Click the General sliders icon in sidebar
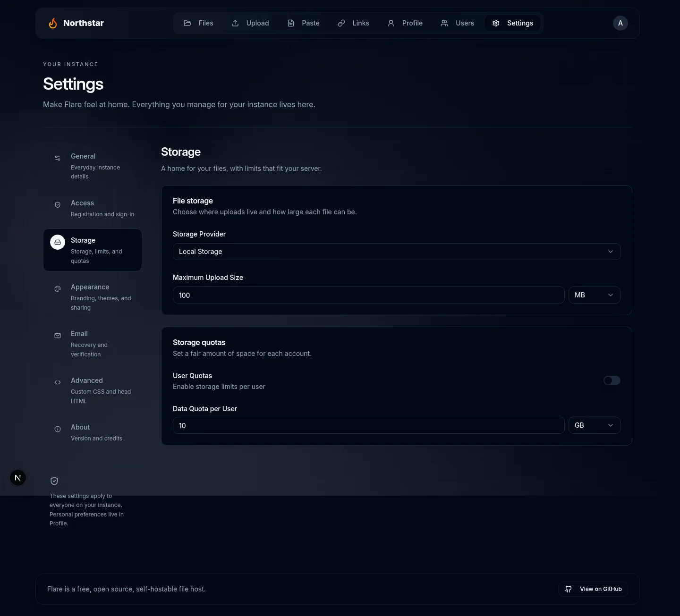This screenshot has width=680, height=616. 58,158
